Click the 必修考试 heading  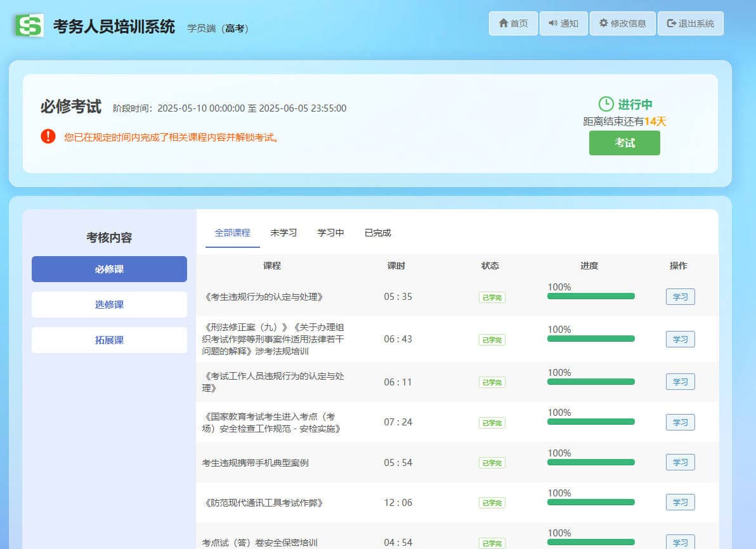tap(71, 107)
